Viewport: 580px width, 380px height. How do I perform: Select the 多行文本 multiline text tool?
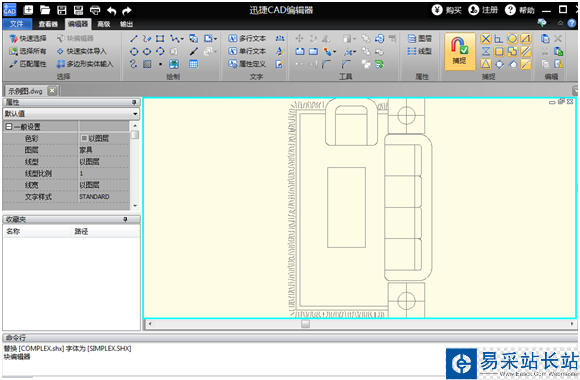tap(247, 38)
